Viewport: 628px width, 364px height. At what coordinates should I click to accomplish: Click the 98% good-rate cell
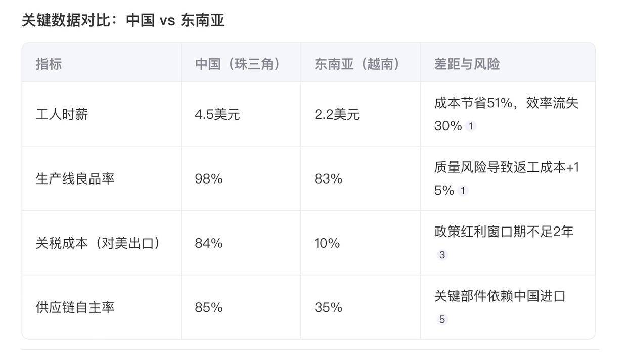coord(209,178)
